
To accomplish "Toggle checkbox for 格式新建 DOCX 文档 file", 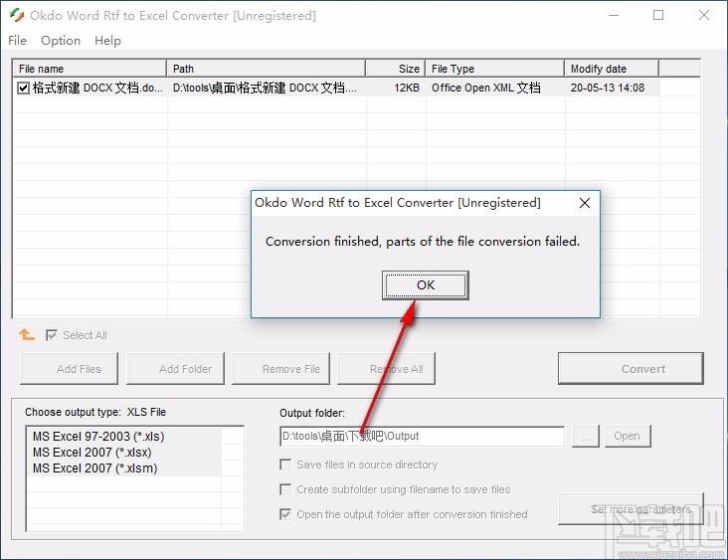I will [x=23, y=88].
